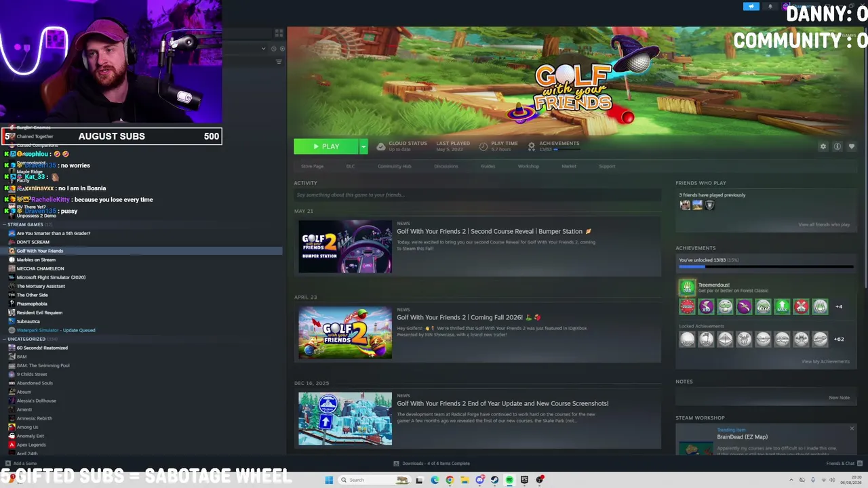
Task: Click the Subnautica game icon
Action: [12, 321]
